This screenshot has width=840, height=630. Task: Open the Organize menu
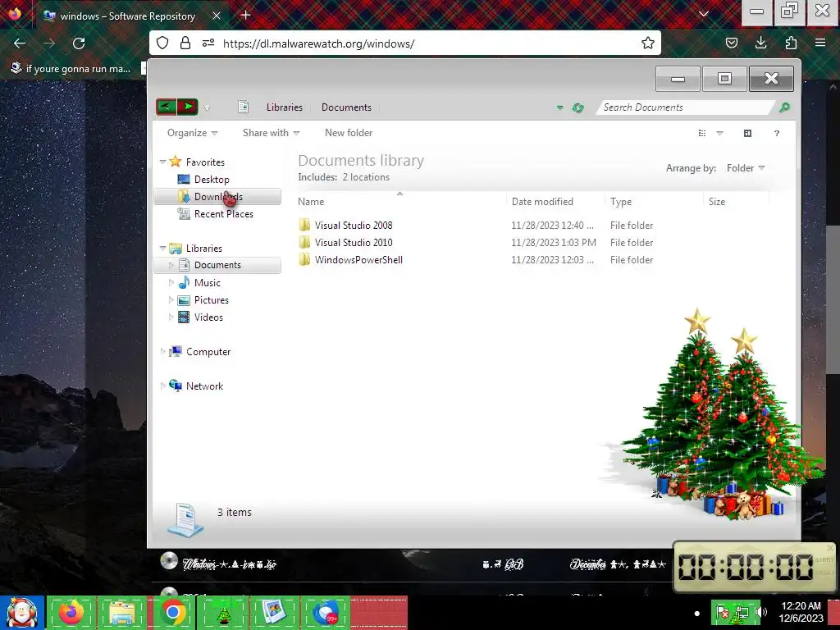(192, 133)
